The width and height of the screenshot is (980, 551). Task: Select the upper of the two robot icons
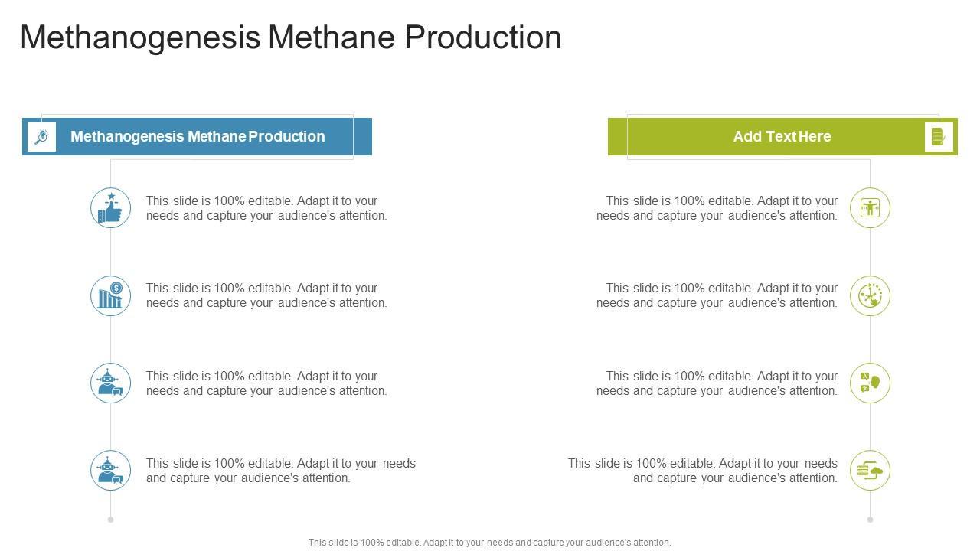tap(111, 383)
